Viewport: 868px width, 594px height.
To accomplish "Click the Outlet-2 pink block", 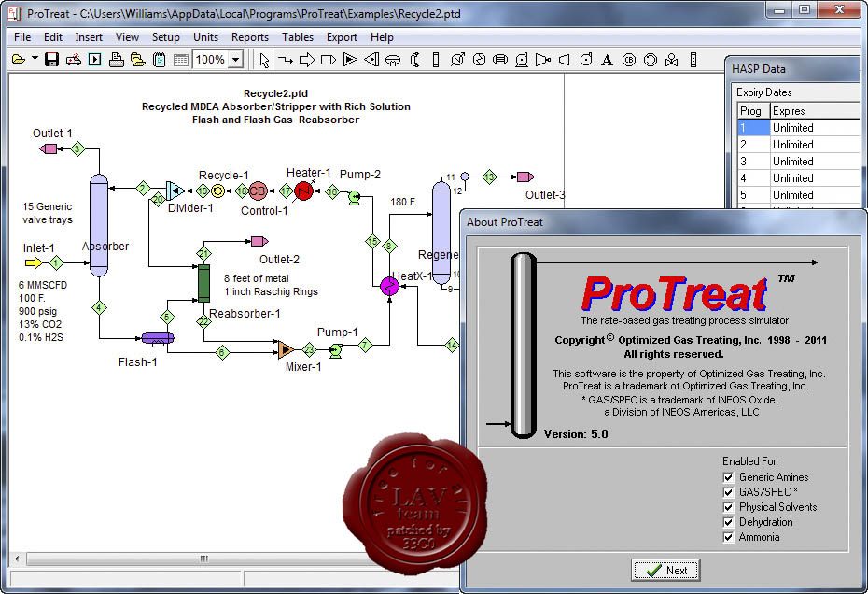I will point(259,242).
